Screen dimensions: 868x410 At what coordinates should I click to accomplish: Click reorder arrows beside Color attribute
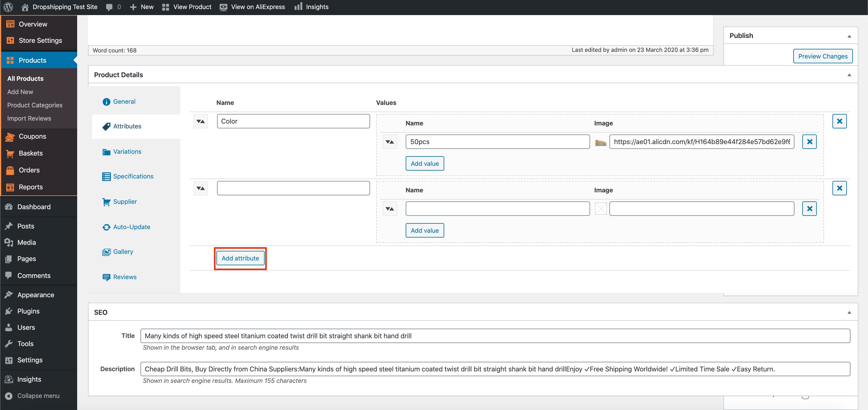200,121
